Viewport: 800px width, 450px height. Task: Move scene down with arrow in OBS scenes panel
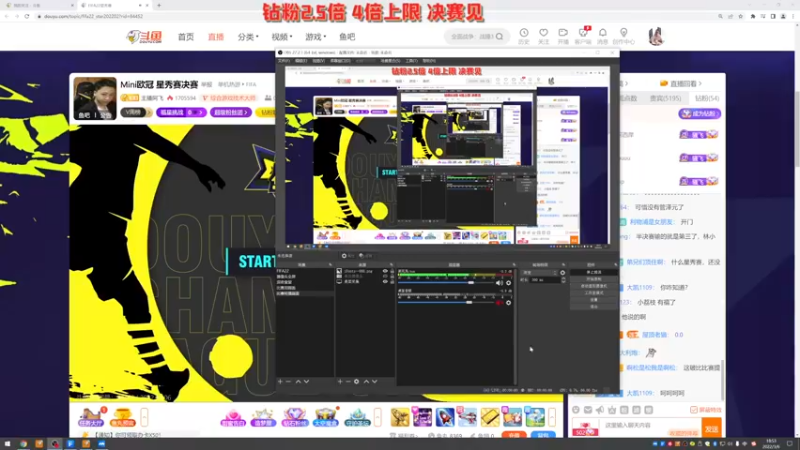point(306,381)
